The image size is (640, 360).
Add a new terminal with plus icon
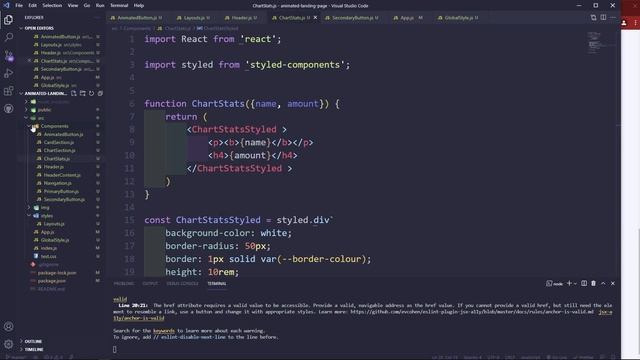coord(569,283)
